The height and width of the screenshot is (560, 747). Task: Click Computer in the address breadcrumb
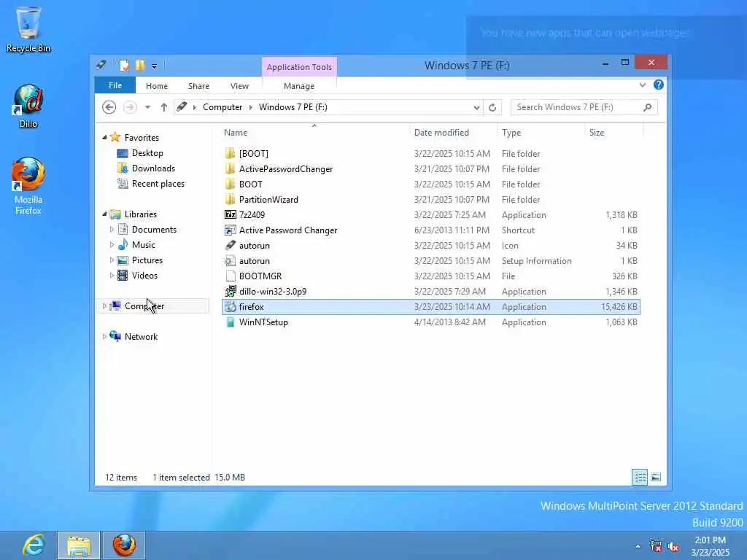[x=222, y=107]
